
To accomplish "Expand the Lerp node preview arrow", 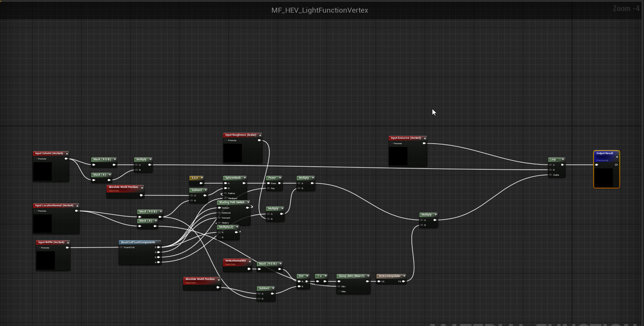I will click(563, 159).
